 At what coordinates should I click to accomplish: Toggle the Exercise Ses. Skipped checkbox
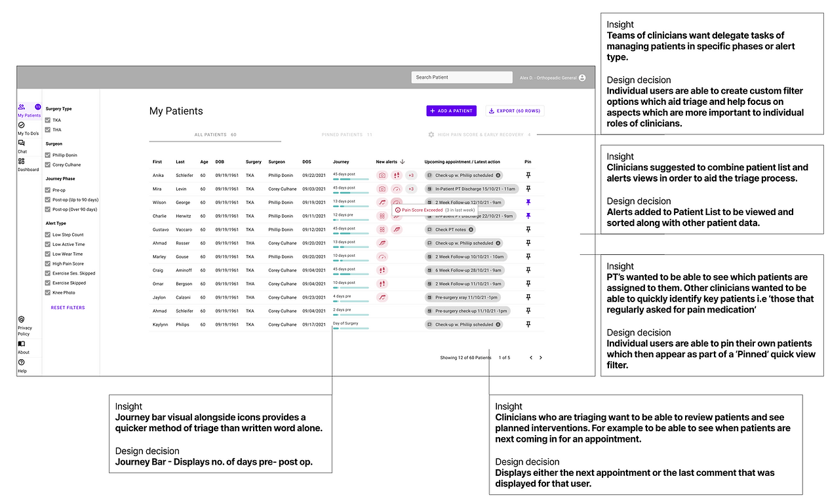tap(48, 273)
